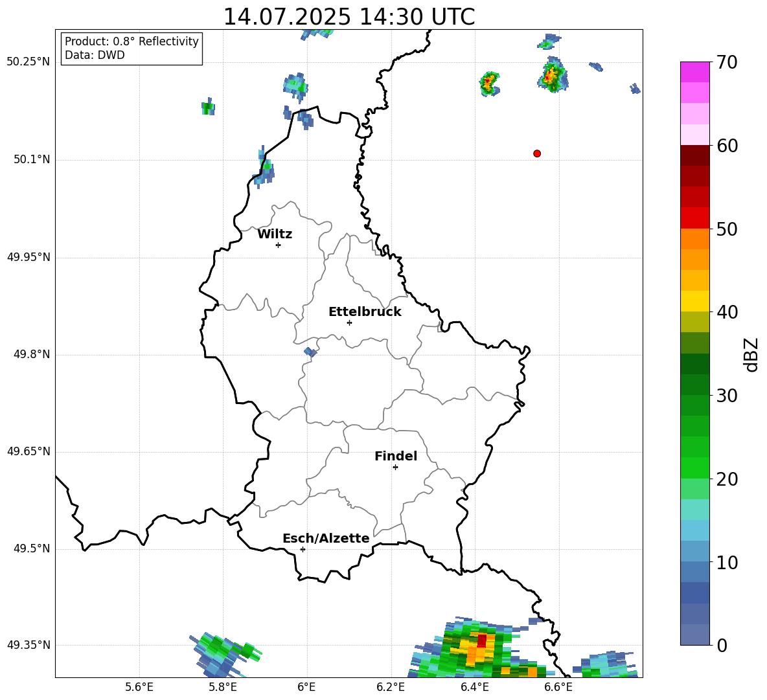The image size is (767, 700).
Task: Click the yellow swatch just above 40 dBZ
Action: coord(694,301)
